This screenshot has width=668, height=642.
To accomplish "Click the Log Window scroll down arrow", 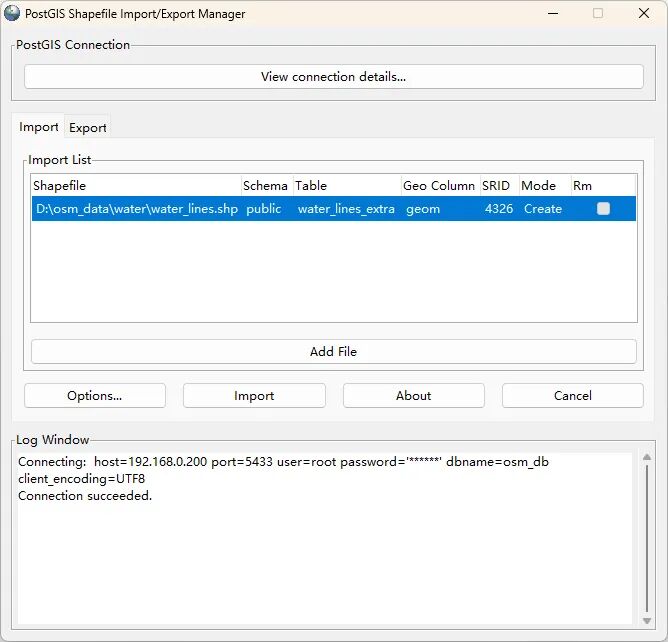I will (647, 621).
